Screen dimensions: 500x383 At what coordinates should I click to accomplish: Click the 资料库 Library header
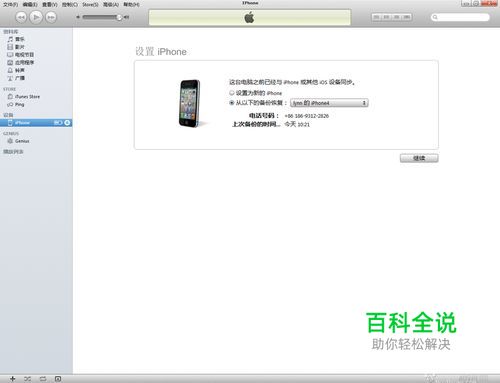tap(11, 32)
